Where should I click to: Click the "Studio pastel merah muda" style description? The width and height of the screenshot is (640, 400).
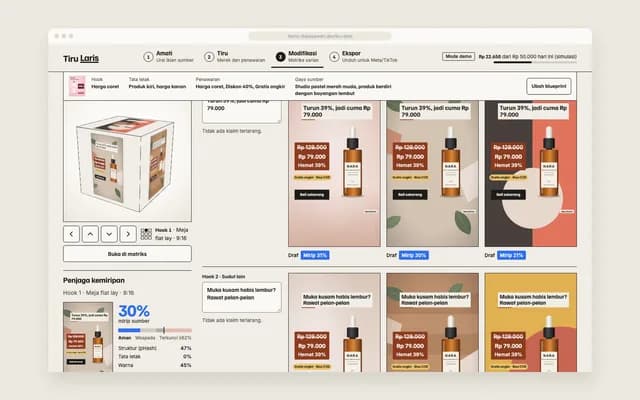[x=343, y=90]
